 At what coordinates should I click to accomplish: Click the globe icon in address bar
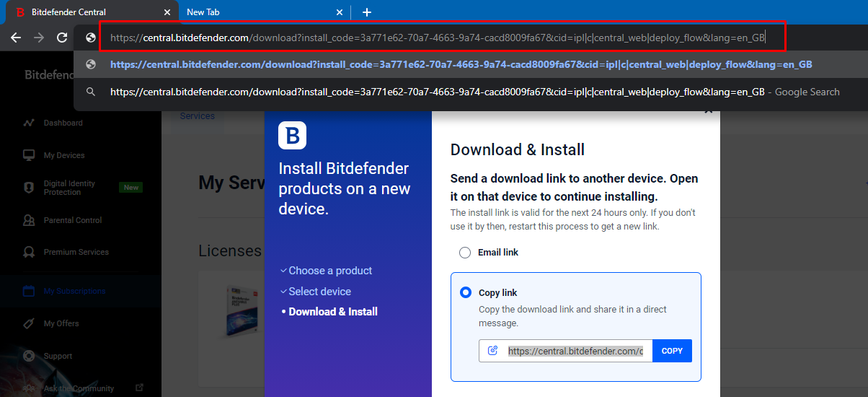click(x=91, y=38)
